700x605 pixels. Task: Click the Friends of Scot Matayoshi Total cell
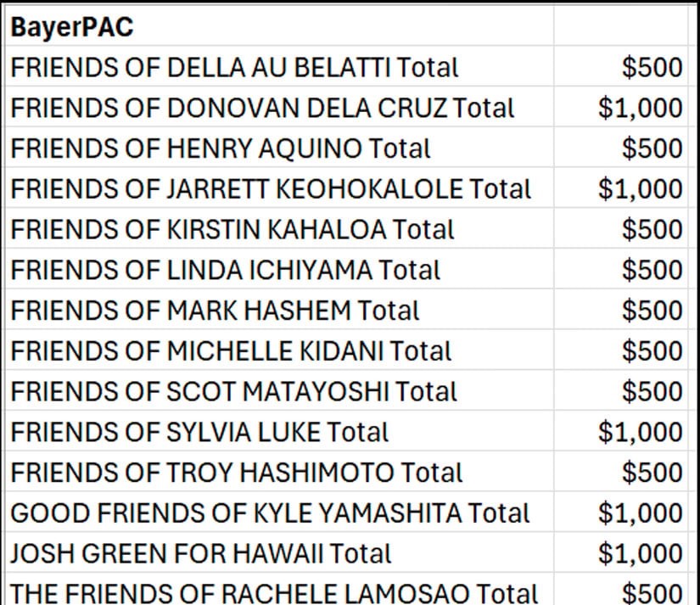pyautogui.click(x=233, y=391)
